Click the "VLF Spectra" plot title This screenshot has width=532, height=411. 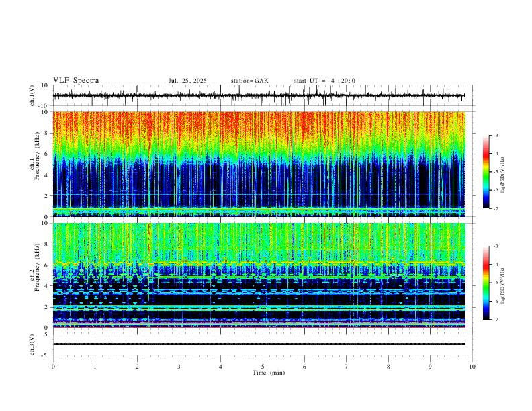(x=76, y=81)
